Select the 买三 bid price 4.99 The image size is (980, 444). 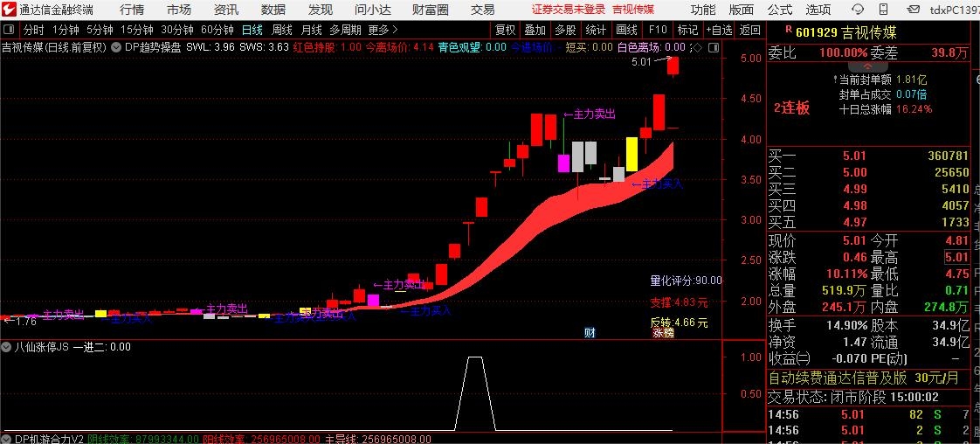pyautogui.click(x=855, y=189)
